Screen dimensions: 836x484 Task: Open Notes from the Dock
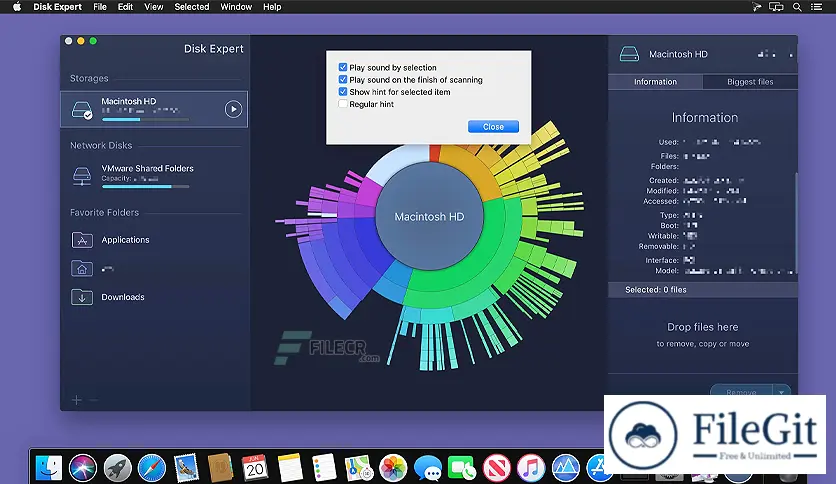click(x=290, y=468)
